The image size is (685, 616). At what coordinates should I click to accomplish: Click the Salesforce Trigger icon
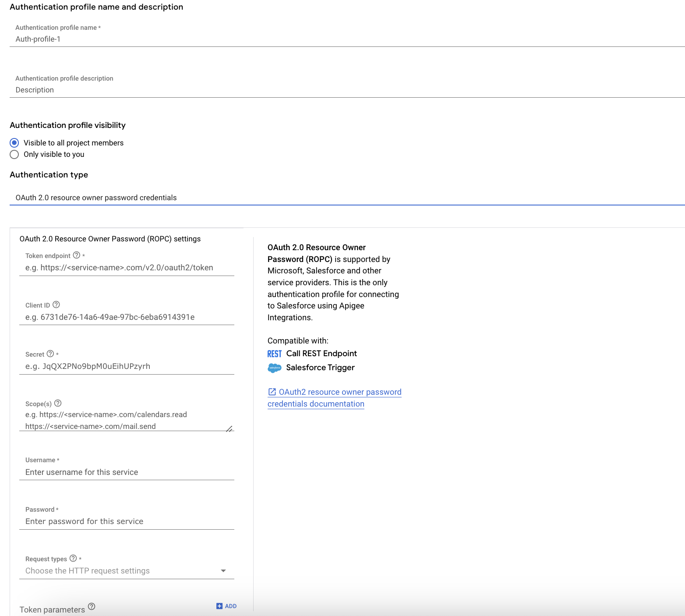pos(275,368)
